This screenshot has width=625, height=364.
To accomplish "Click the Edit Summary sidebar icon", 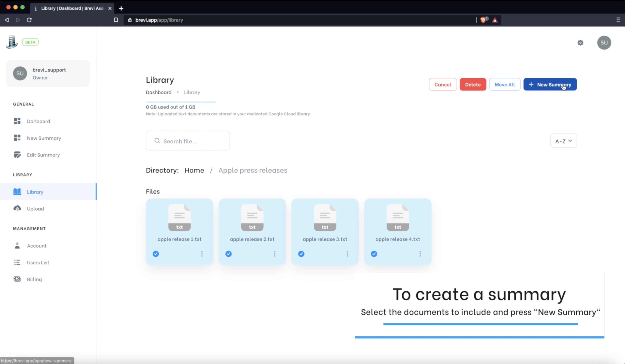I will pos(17,155).
